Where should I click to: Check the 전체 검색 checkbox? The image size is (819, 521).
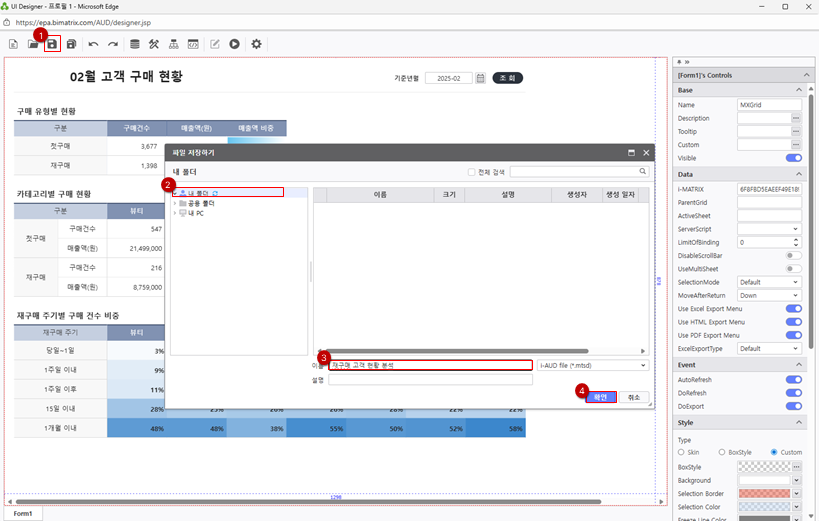tap(472, 172)
